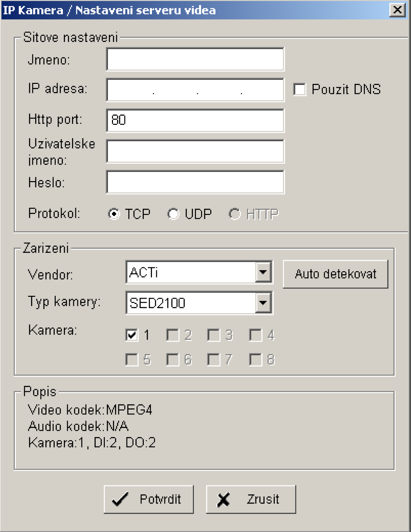Click the Http port field with 80
The width and height of the screenshot is (411, 532).
(x=195, y=120)
